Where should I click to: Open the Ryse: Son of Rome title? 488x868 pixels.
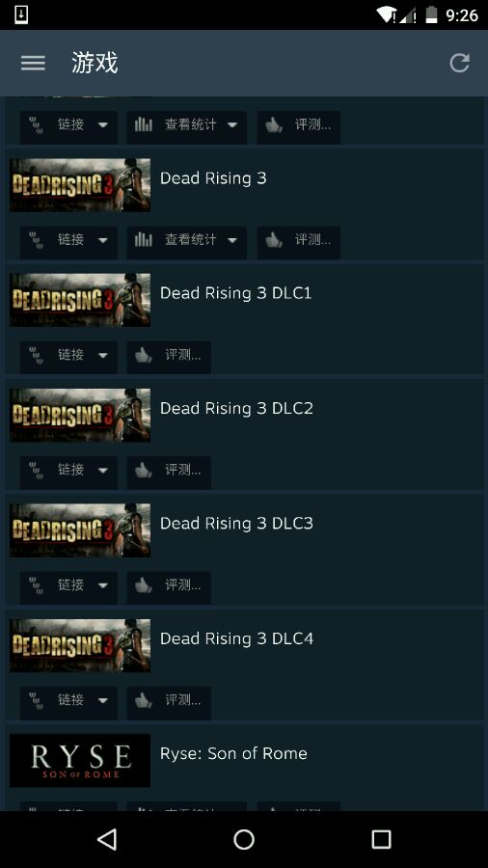(233, 753)
